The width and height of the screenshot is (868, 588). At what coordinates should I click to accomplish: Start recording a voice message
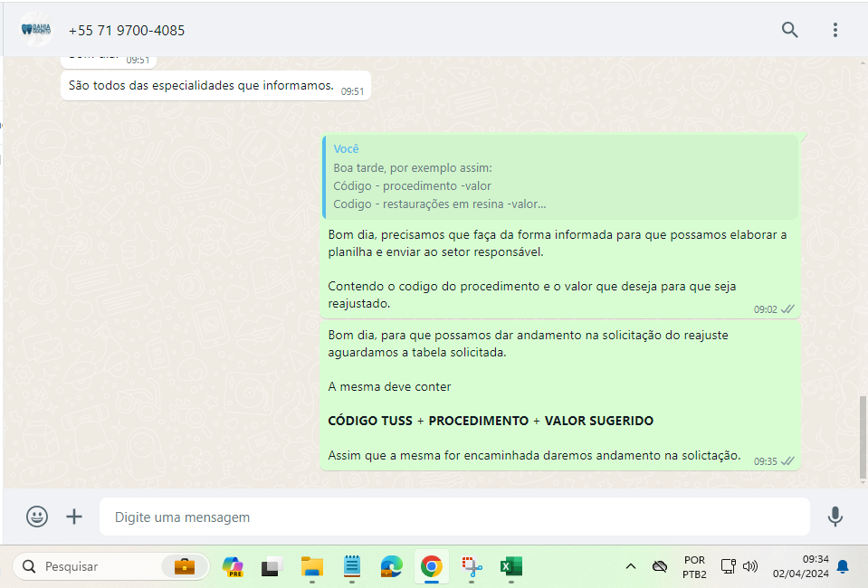835,517
